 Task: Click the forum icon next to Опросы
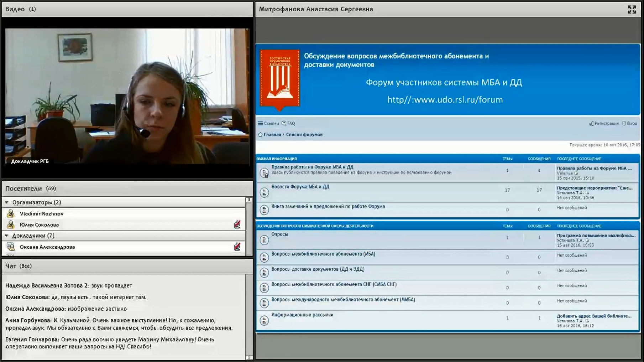(264, 240)
